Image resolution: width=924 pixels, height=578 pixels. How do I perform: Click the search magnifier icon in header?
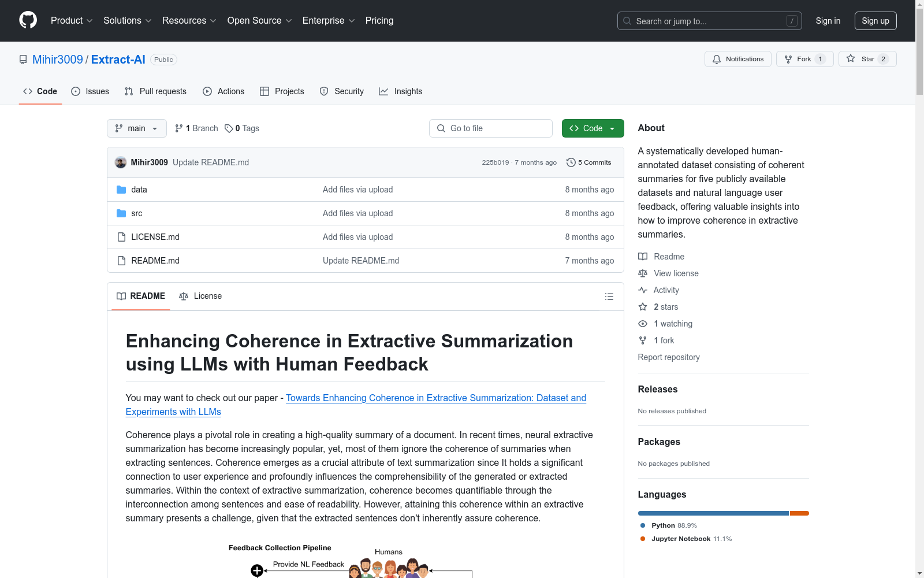pyautogui.click(x=627, y=21)
